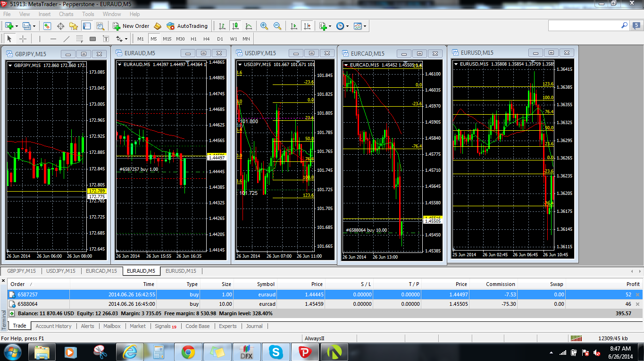This screenshot has height=361, width=644.
Task: Open the Insert menu
Action: point(45,14)
